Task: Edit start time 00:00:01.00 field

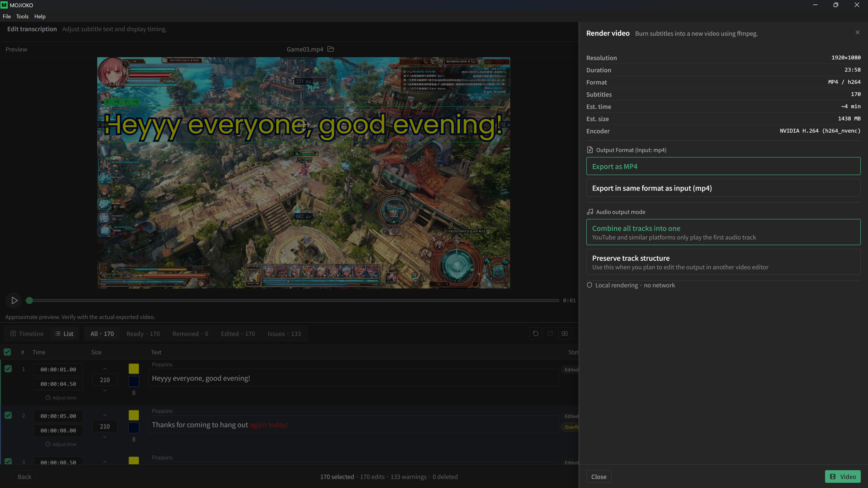Action: (x=58, y=369)
